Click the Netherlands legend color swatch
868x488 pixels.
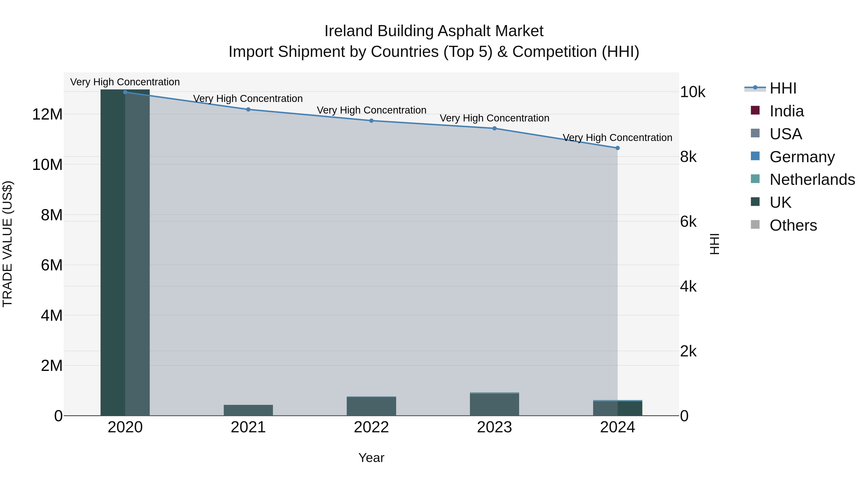755,179
